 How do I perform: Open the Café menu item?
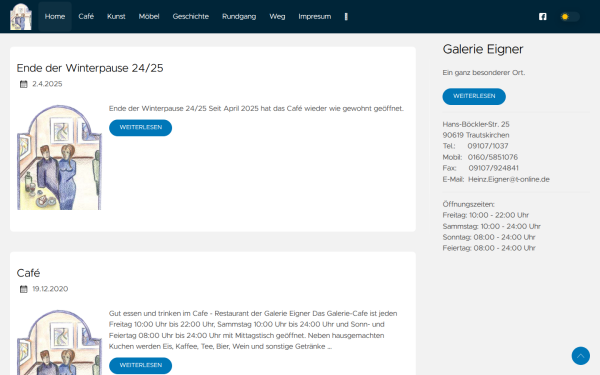click(86, 16)
